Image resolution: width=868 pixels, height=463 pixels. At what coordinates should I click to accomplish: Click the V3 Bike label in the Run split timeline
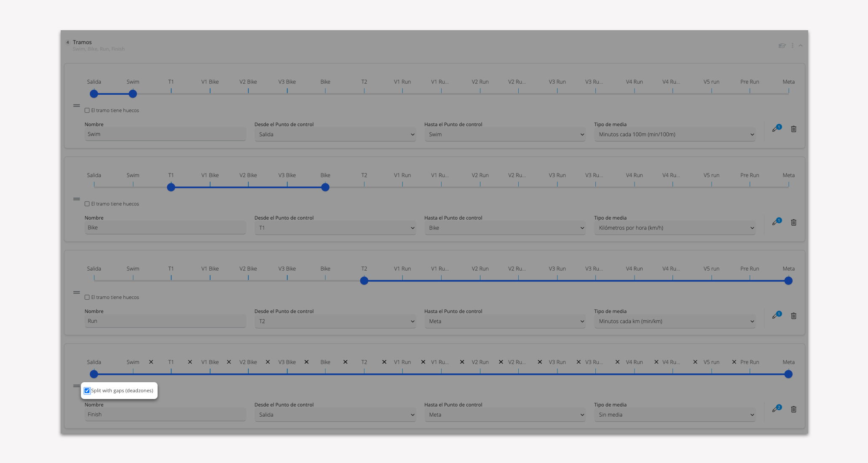click(x=287, y=269)
